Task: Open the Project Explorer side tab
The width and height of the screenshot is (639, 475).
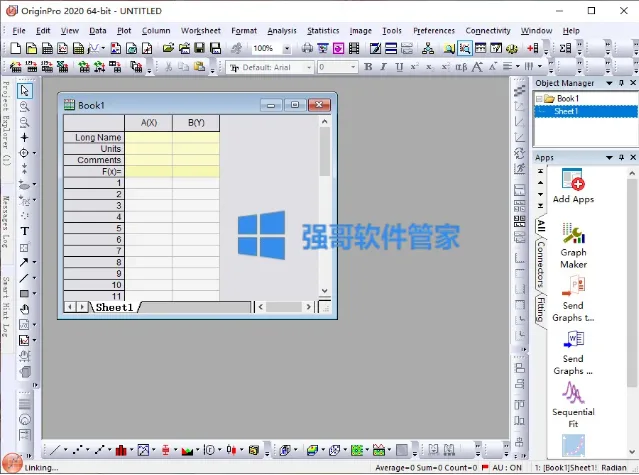Action: coord(6,123)
